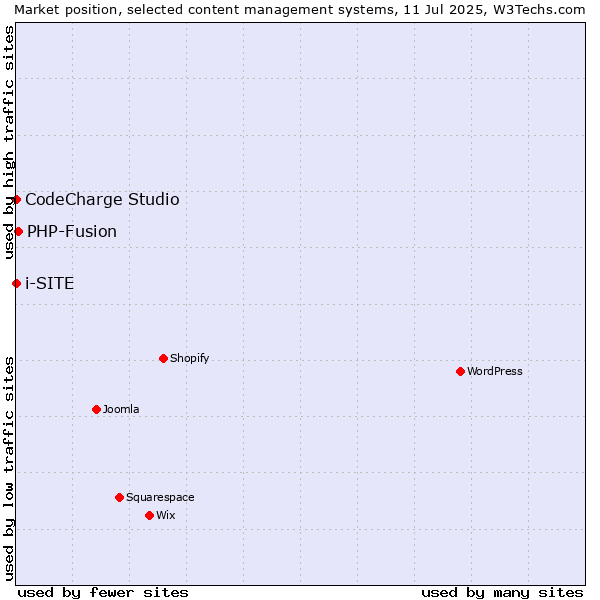Select the CodeCharge Studio label text
600x600 pixels.
(x=102, y=199)
